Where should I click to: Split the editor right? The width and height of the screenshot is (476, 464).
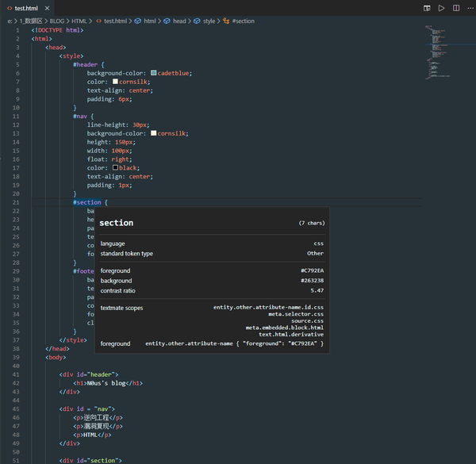pos(455,7)
